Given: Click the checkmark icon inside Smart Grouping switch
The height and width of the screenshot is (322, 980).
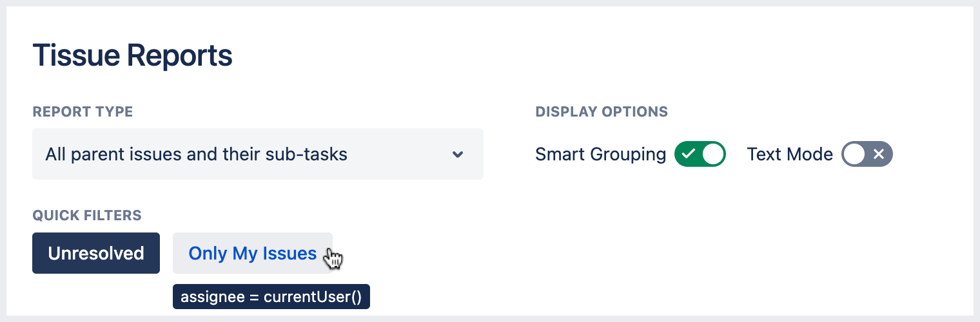Looking at the screenshot, I should click(x=689, y=155).
